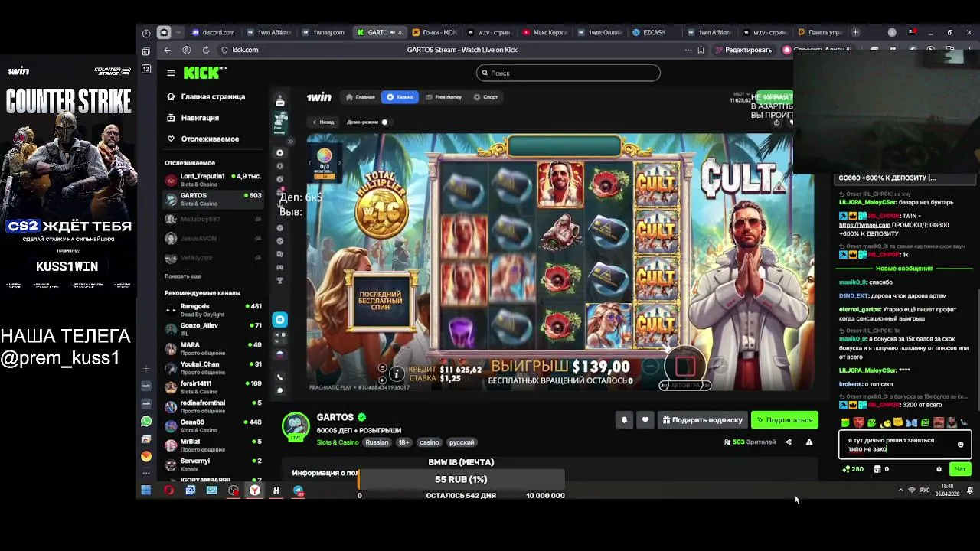980x551 pixels.
Task: Click the green Чат send button
Action: click(960, 469)
